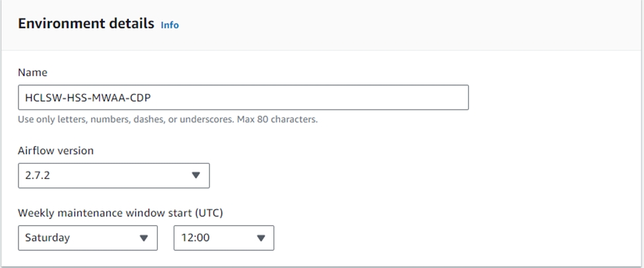
Task: Click the Saturday value text
Action: point(47,238)
